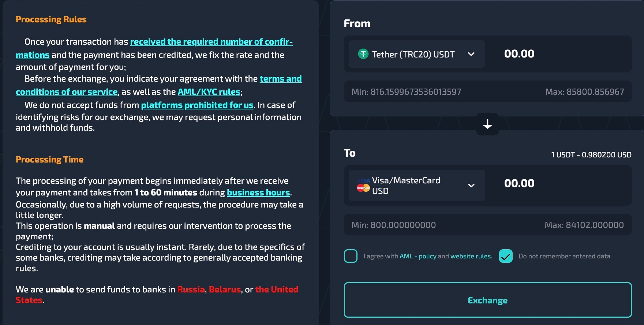This screenshot has width=644, height=325.
Task: Click 'received the required number' confirmations link
Action: coord(211,42)
